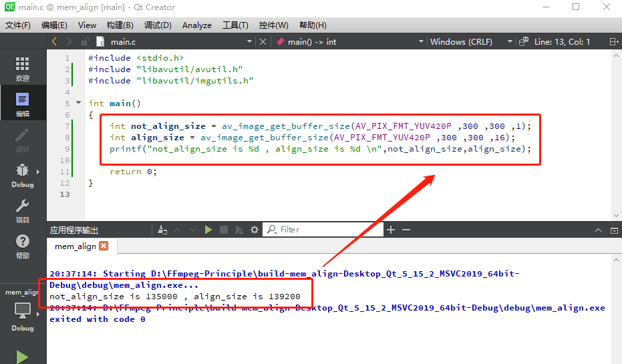Open the Analyze menu

pyautogui.click(x=196, y=25)
